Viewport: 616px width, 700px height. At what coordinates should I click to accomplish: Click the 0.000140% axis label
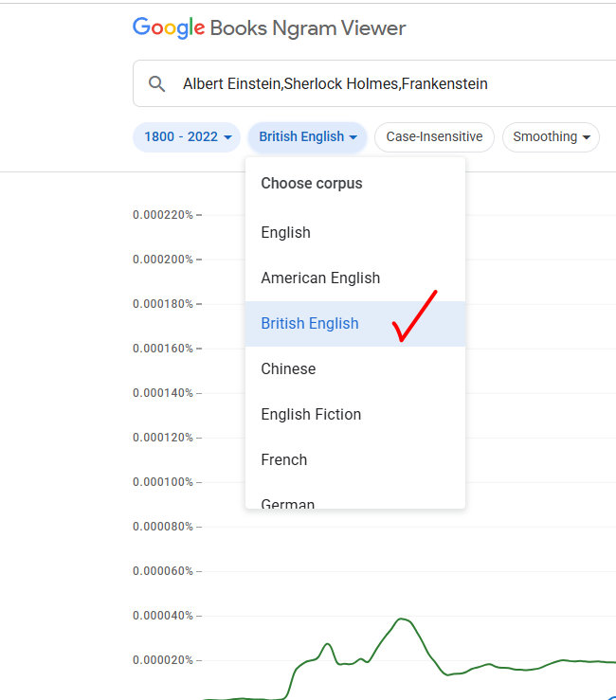[x=163, y=393]
